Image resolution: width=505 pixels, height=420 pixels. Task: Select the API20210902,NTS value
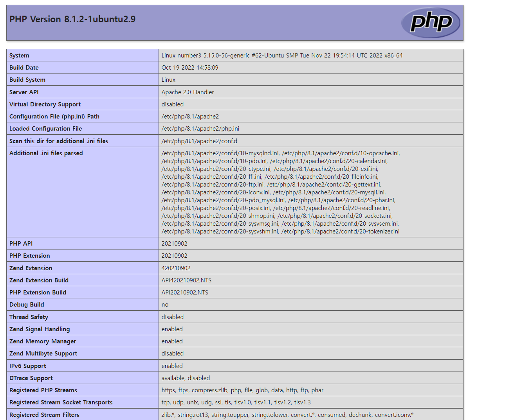185,293
